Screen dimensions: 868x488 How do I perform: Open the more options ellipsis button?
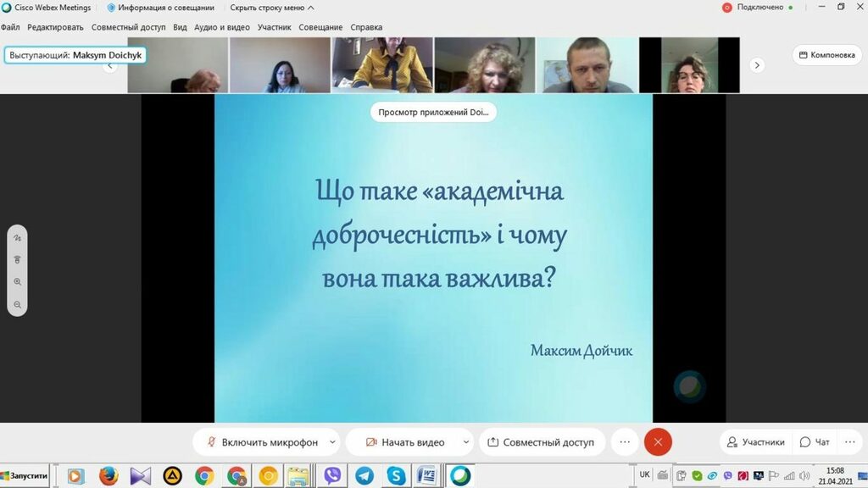[x=625, y=442]
